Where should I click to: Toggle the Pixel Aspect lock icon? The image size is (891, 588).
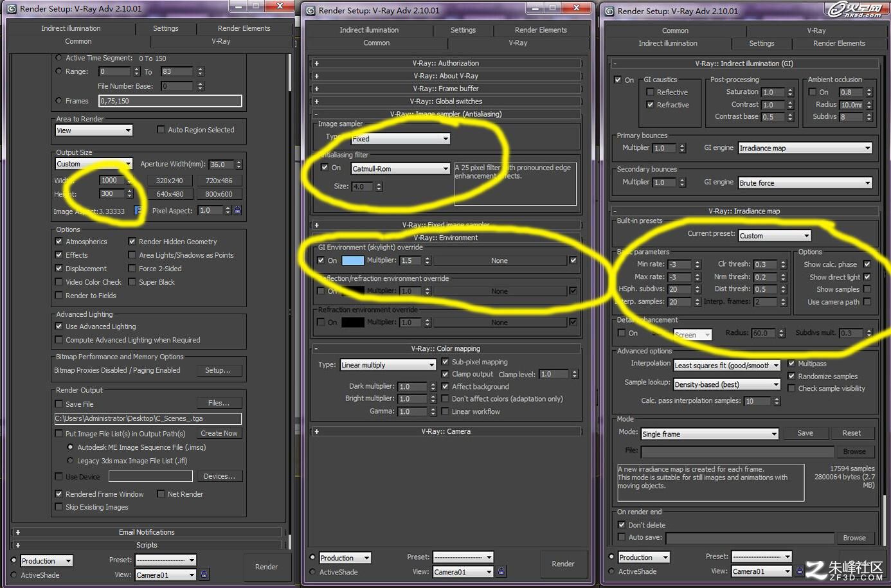point(237,210)
